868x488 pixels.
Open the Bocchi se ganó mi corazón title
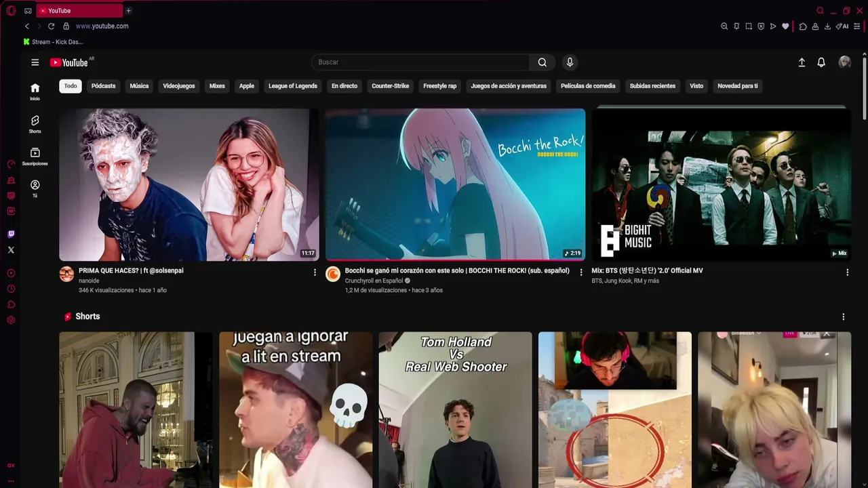click(x=457, y=270)
